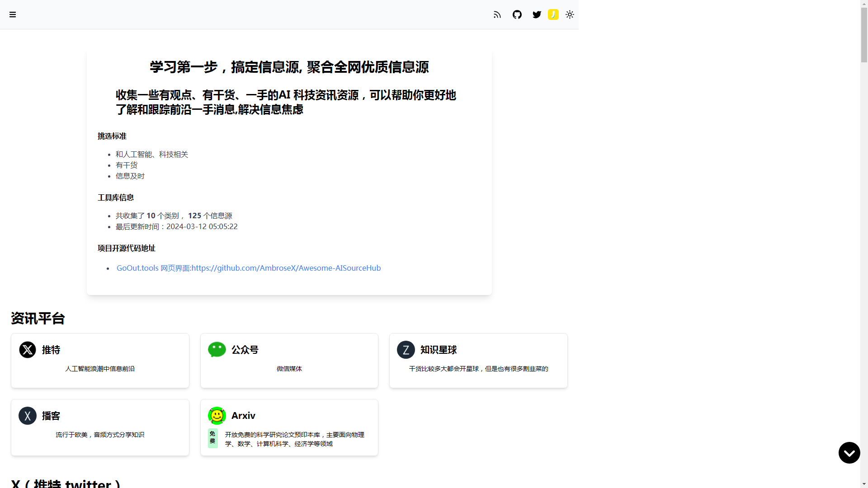Open the hamburger menu icon
Image resolution: width=868 pixels, height=488 pixels.
(13, 14)
